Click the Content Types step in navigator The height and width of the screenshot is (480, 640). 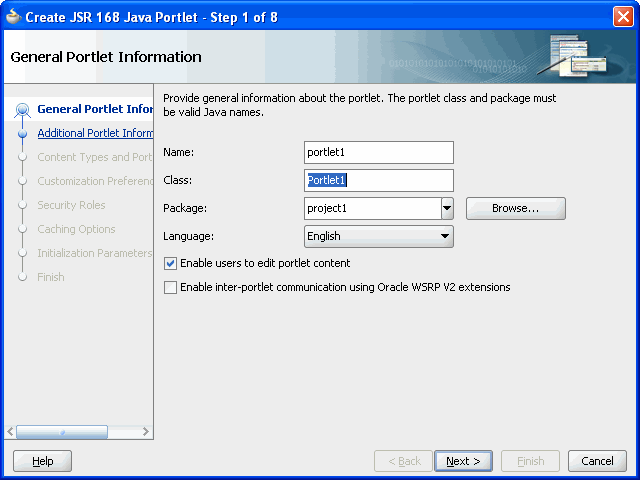[x=95, y=157]
